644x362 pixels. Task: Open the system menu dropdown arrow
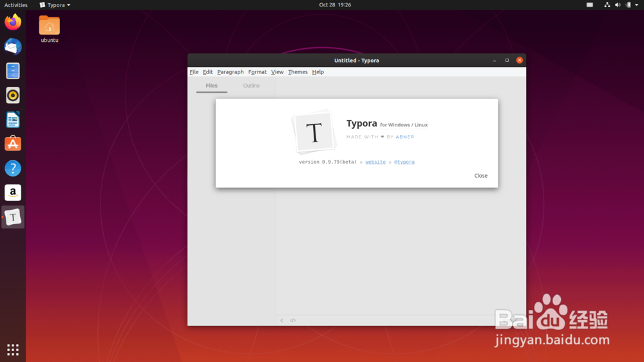coord(637,5)
